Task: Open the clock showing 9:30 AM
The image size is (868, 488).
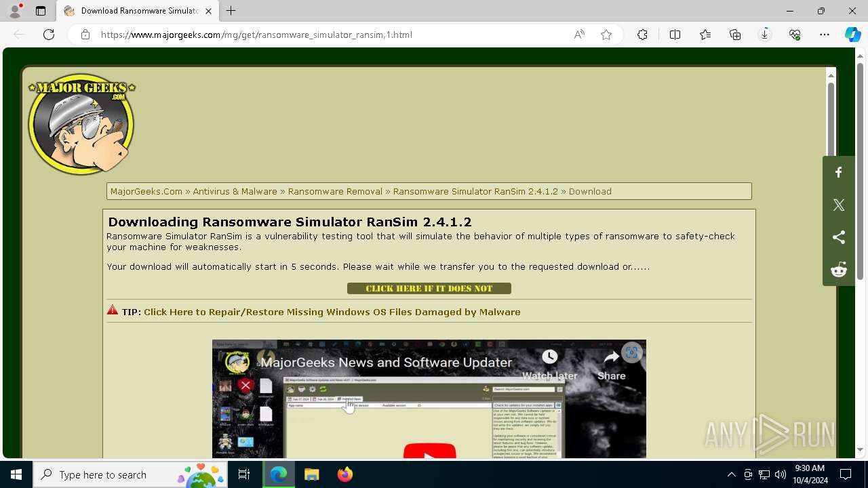Action: (810, 474)
